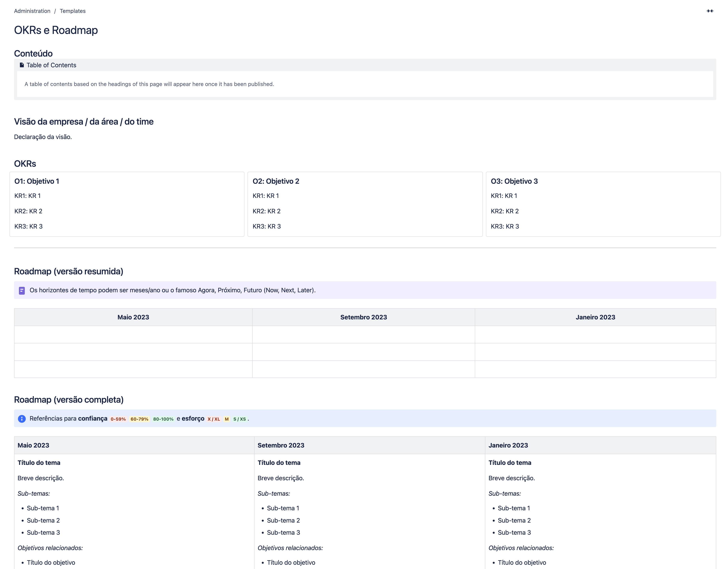Click the green S / XS effort label

[x=240, y=419]
